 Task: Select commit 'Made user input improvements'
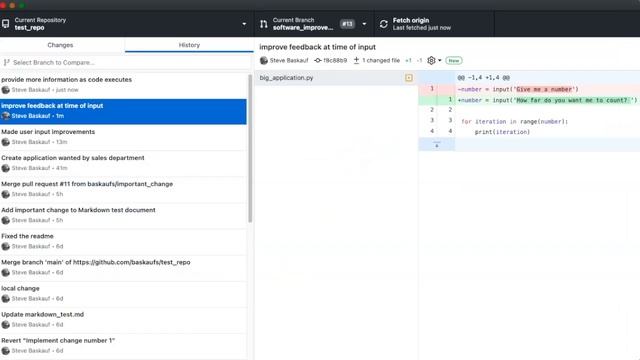(123, 137)
